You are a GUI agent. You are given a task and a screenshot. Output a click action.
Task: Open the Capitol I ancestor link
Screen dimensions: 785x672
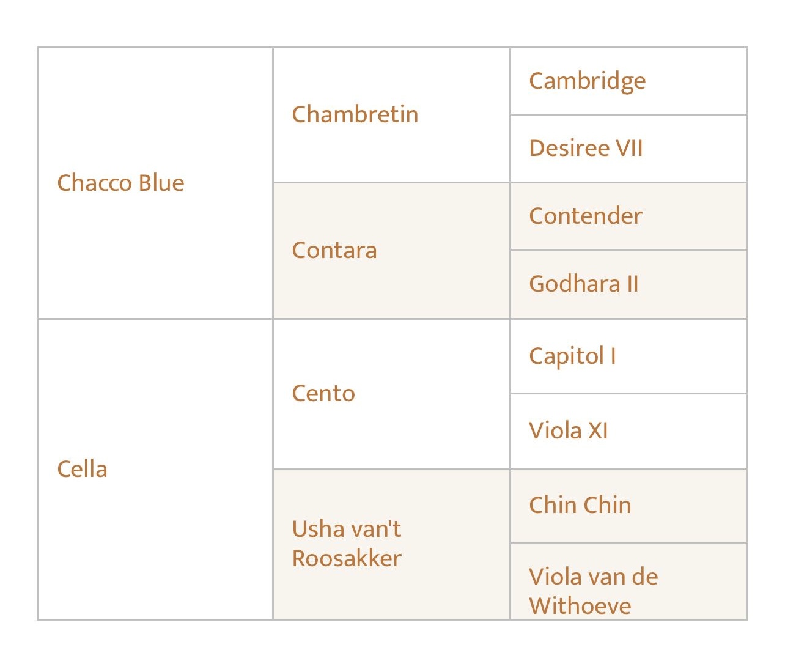pyautogui.click(x=572, y=356)
